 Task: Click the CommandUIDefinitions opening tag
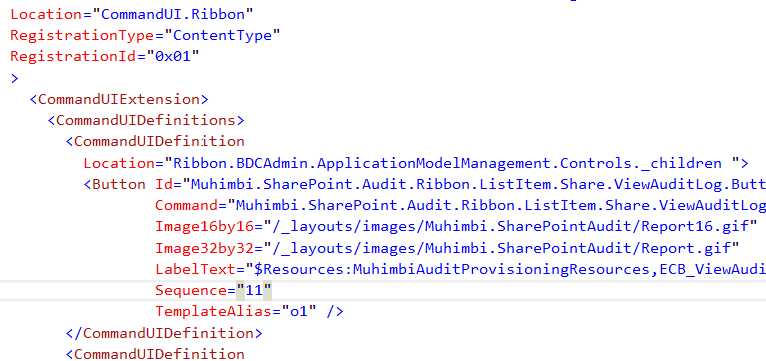[146, 120]
